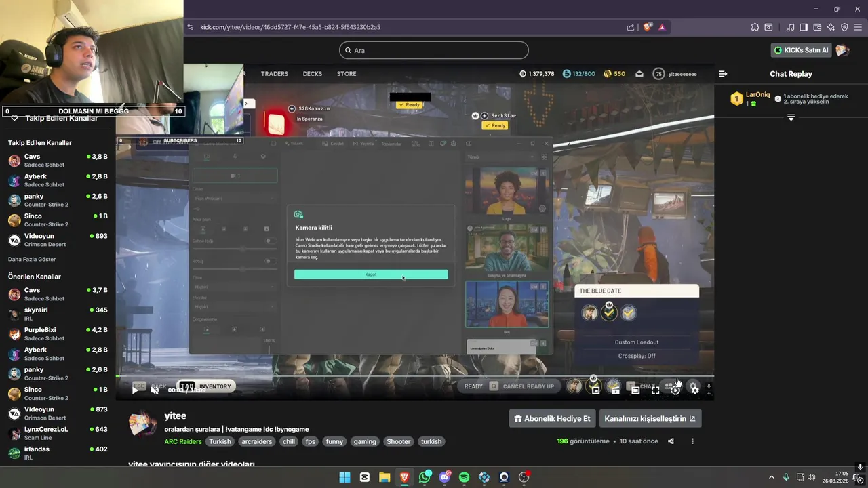Open video player settings gear

pos(694,390)
